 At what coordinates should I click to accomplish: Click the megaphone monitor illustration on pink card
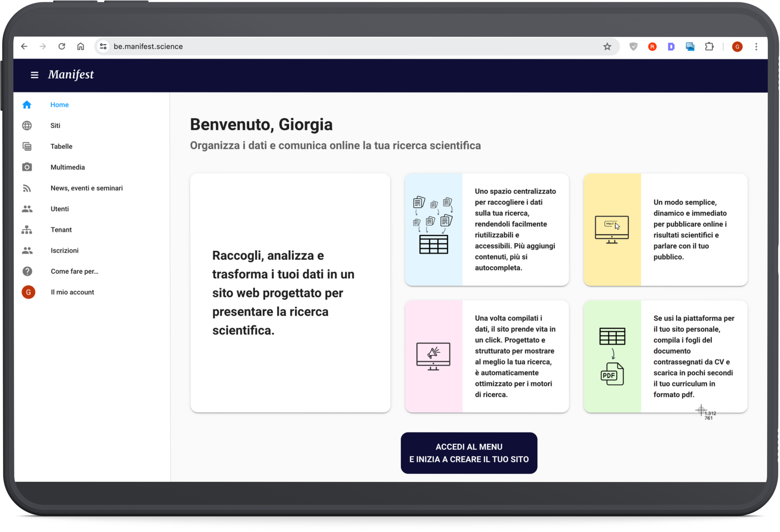tap(433, 357)
